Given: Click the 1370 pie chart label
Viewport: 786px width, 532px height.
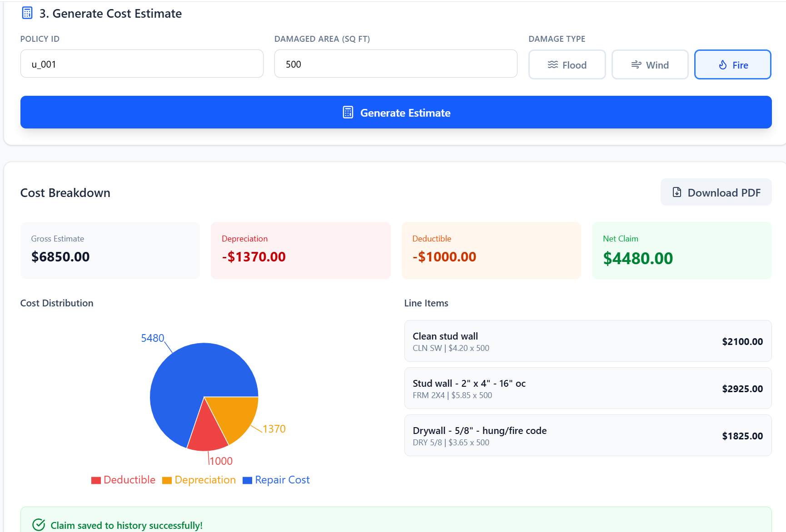Looking at the screenshot, I should tap(274, 429).
